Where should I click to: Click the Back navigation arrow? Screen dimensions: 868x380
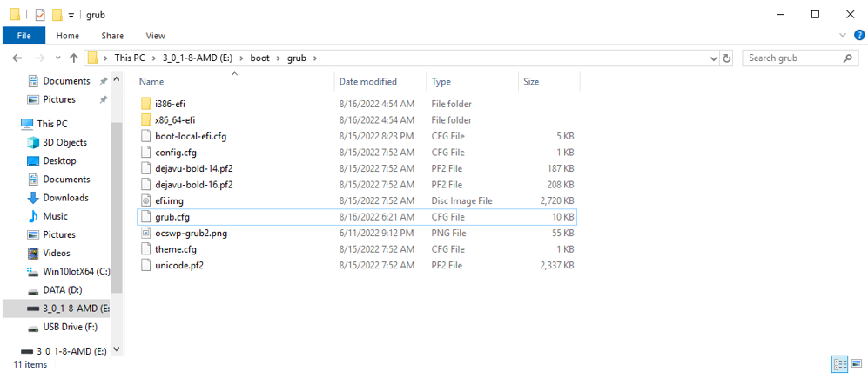click(x=17, y=58)
